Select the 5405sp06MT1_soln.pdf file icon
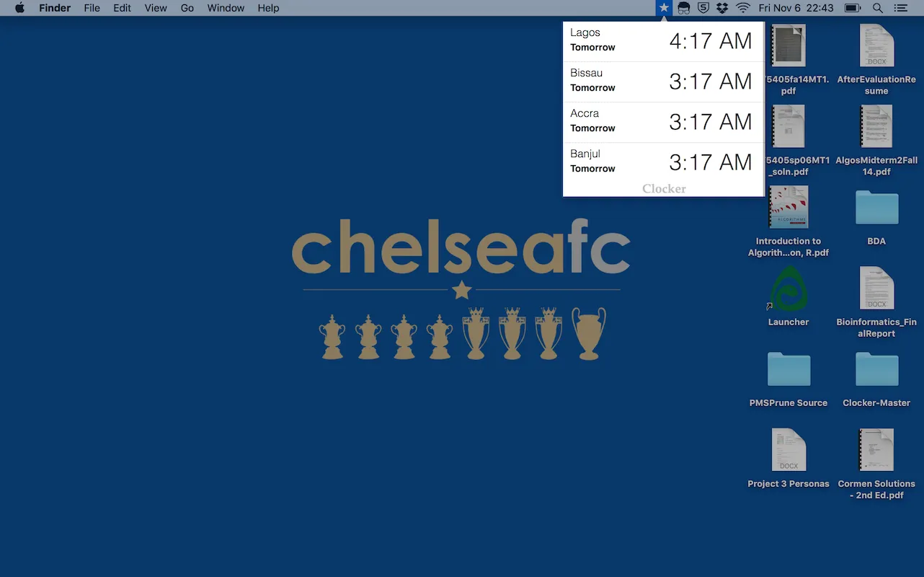 coord(788,126)
